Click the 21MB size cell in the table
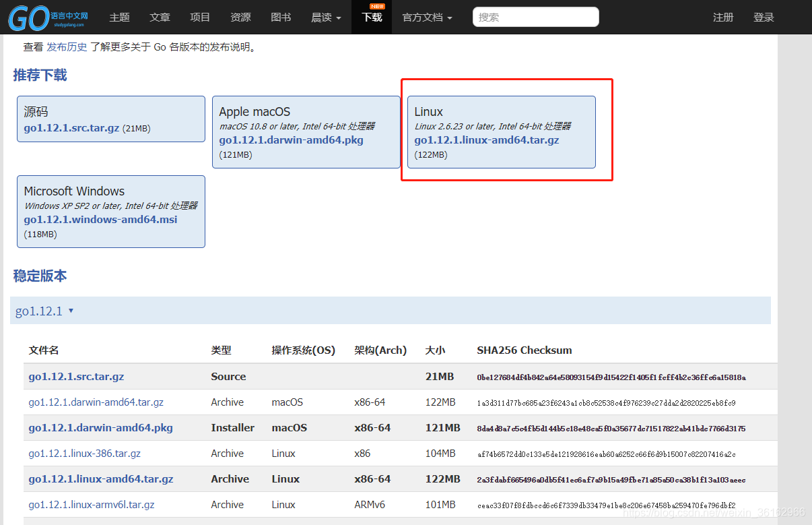 tap(440, 377)
